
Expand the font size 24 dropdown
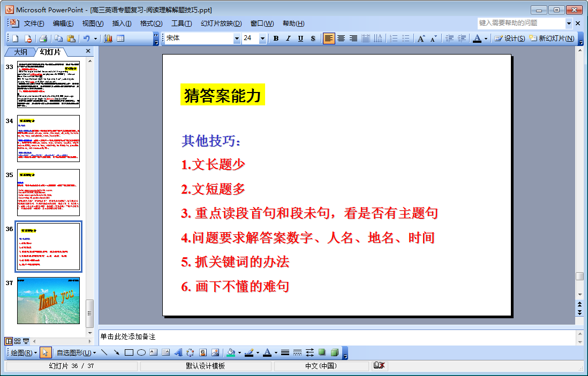262,39
